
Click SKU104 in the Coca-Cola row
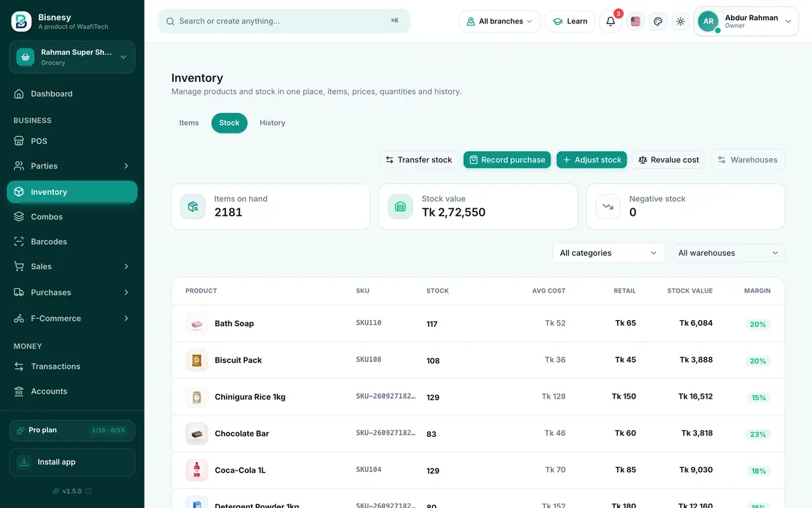369,470
